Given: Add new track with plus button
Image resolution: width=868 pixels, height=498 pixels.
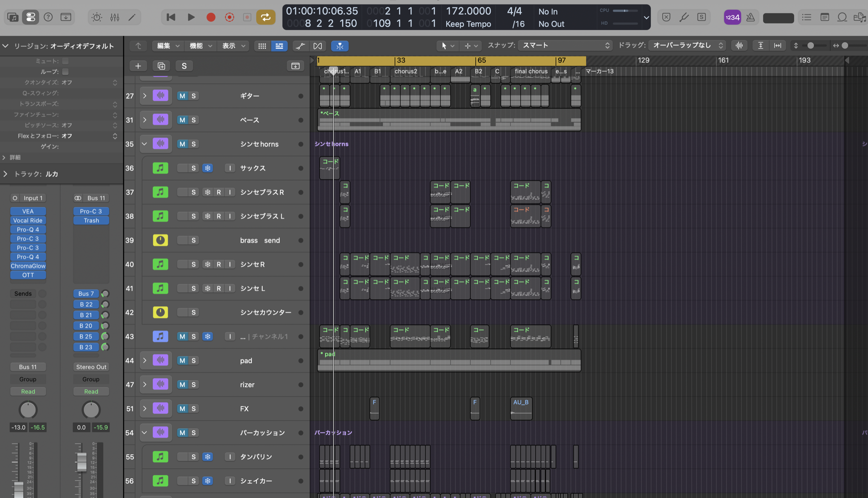Looking at the screenshot, I should (x=138, y=66).
